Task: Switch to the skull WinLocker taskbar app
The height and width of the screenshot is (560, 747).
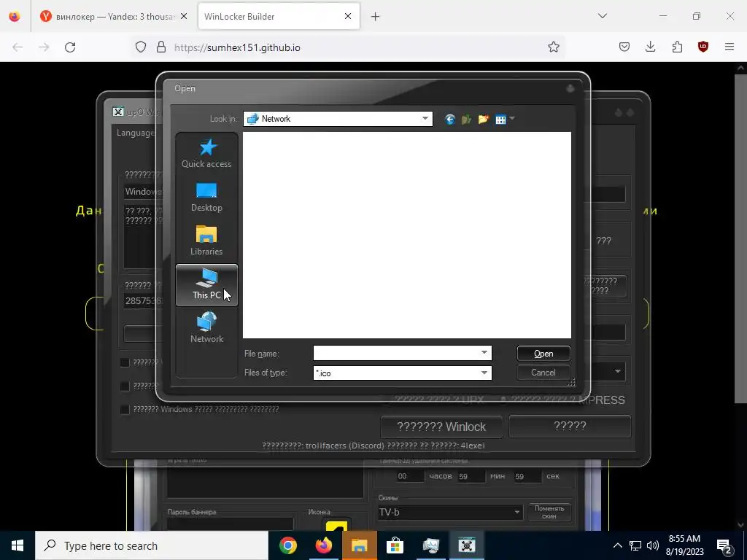Action: click(x=466, y=545)
